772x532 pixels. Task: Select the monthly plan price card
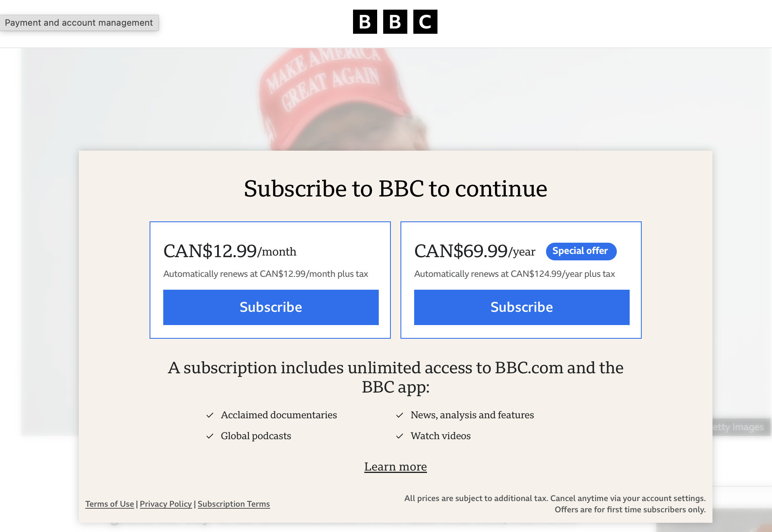270,280
